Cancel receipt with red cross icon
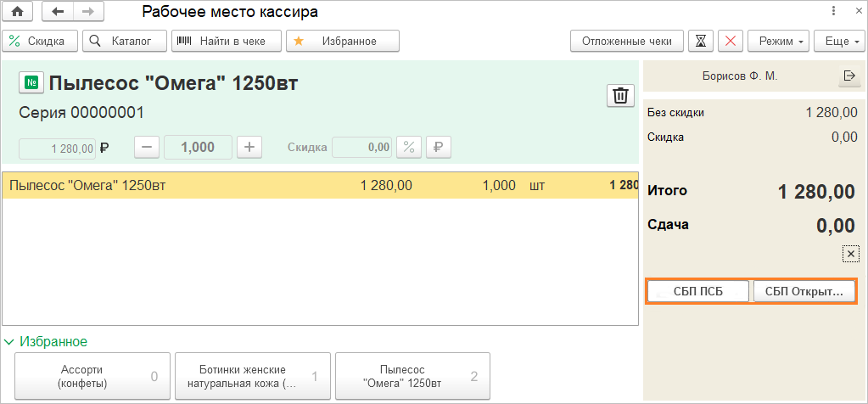 coord(731,41)
